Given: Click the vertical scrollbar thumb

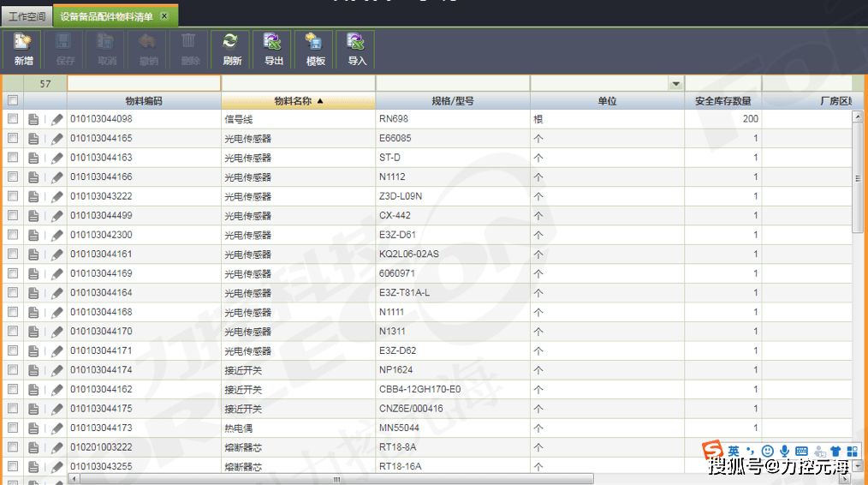Looking at the screenshot, I should click(x=858, y=178).
